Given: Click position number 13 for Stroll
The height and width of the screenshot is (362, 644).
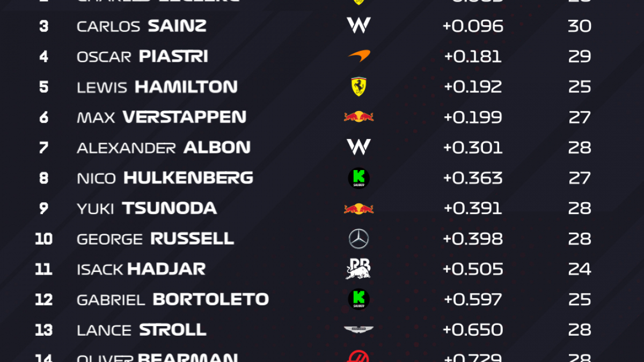Looking at the screenshot, I should click(43, 330).
